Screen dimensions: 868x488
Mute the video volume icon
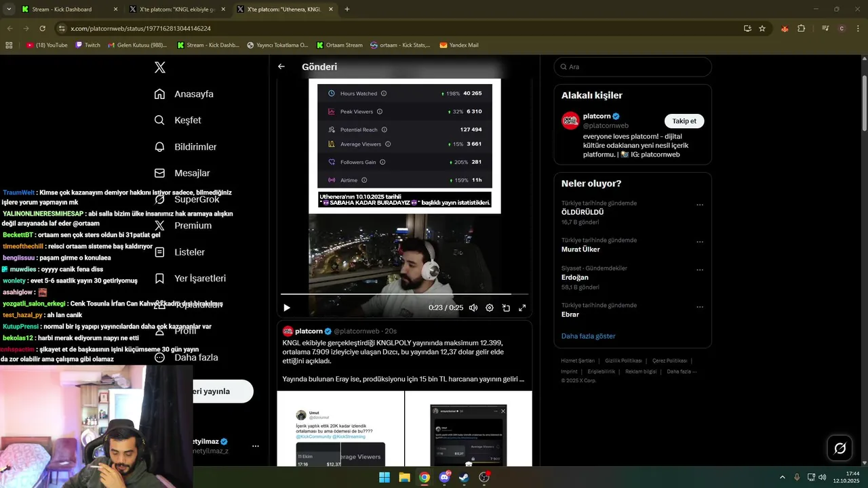click(x=473, y=308)
